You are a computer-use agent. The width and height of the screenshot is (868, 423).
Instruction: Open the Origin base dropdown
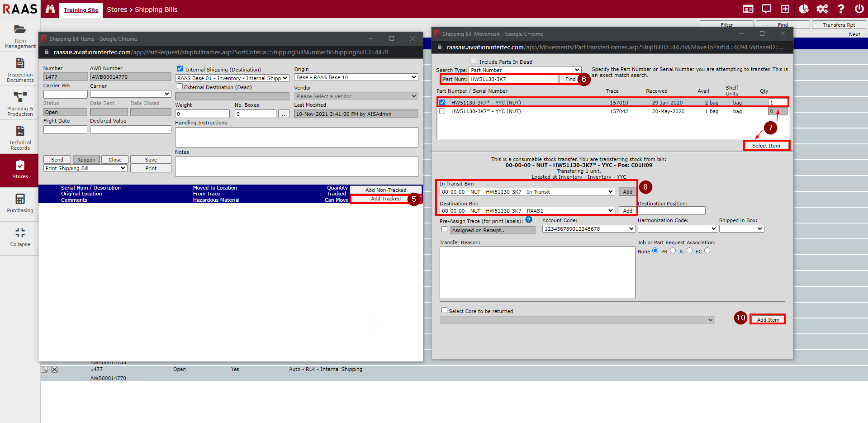(x=356, y=77)
